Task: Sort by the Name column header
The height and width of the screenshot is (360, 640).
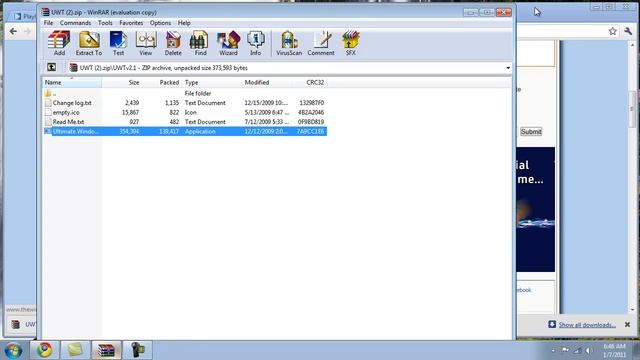Action: [72, 82]
